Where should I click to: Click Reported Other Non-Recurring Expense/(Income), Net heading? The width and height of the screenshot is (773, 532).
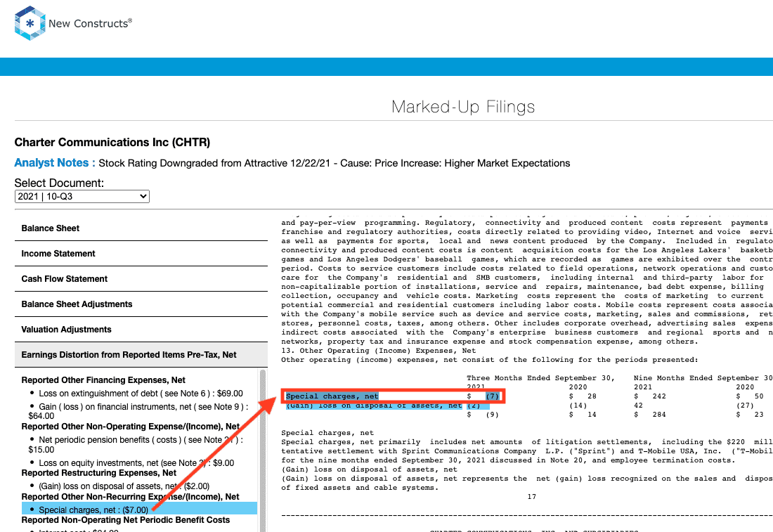click(130, 496)
